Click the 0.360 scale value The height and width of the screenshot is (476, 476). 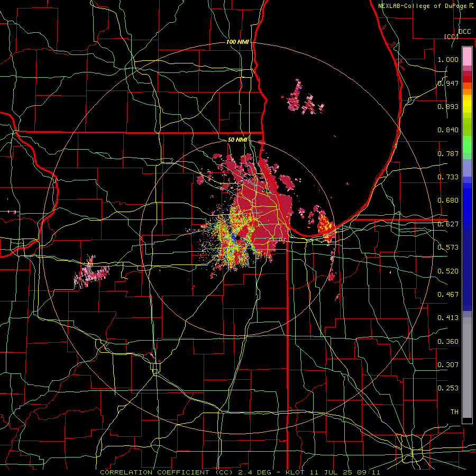click(448, 342)
